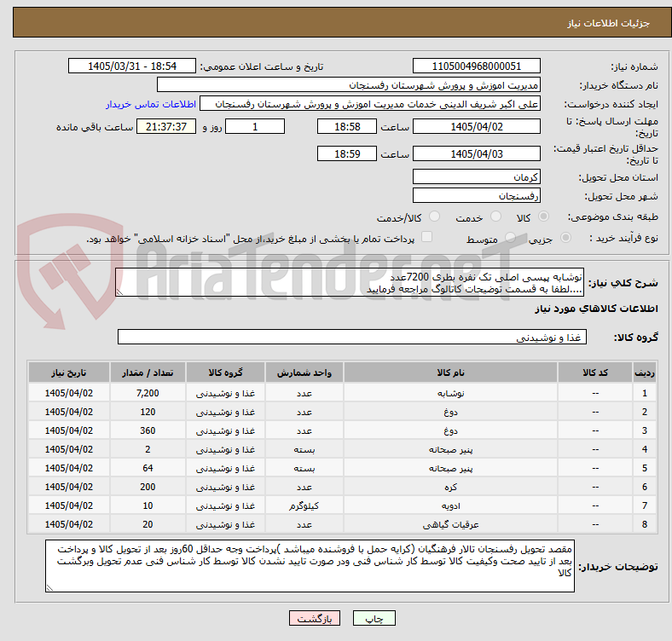Click the کد کالا column header
Screen dimensions: 672x641
click(x=595, y=372)
